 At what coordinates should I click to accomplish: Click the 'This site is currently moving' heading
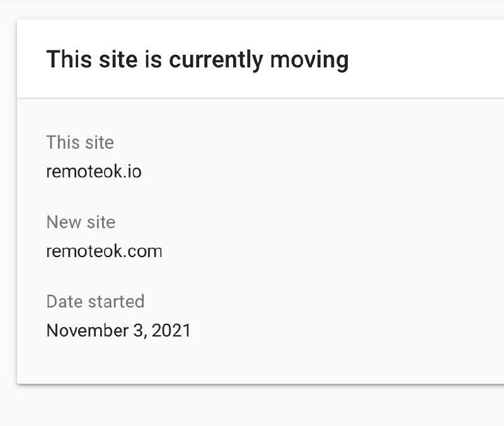tap(197, 60)
